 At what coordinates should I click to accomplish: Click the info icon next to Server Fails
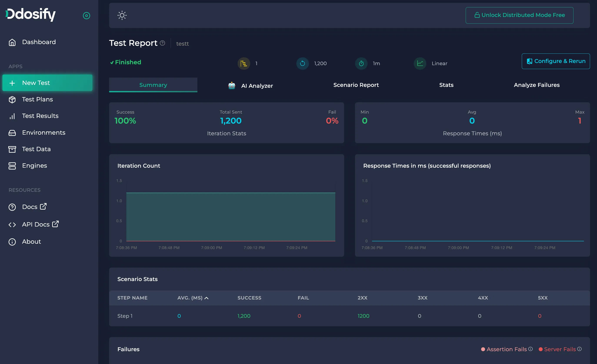[x=579, y=349]
